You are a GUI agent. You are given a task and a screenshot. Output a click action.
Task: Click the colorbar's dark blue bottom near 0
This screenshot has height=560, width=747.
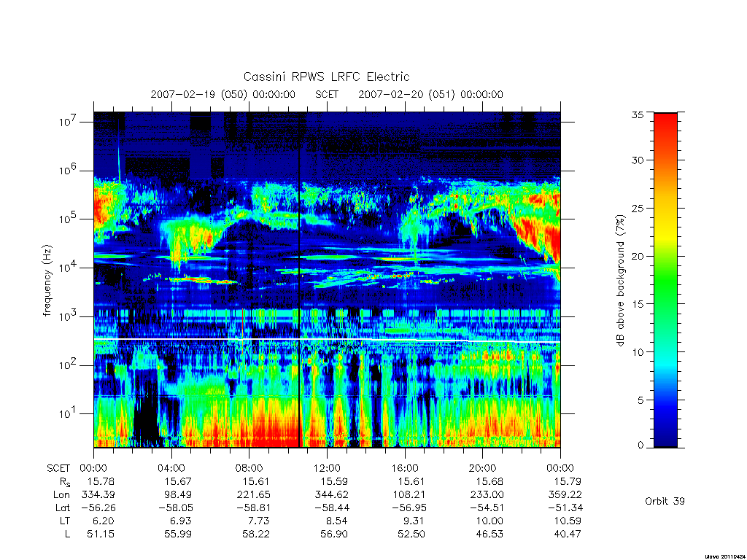[x=665, y=444]
